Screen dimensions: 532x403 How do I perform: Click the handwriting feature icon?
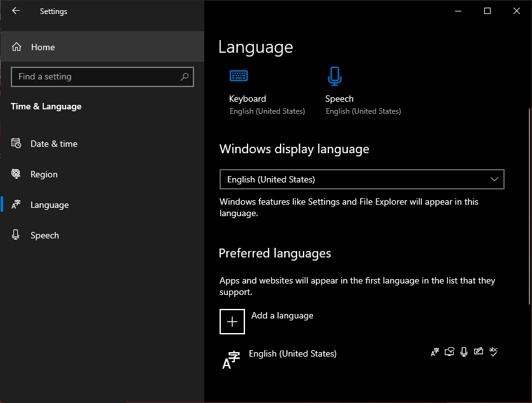(479, 352)
